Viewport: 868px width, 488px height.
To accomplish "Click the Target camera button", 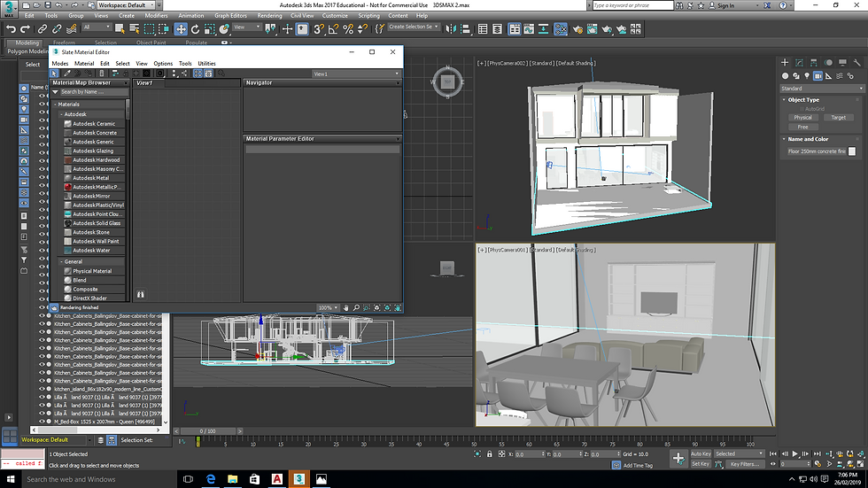I will 838,117.
